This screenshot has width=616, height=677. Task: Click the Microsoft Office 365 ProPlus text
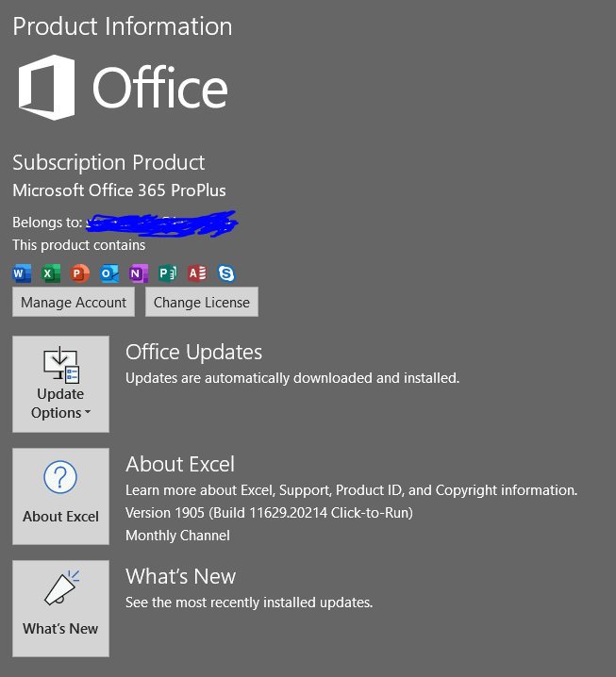tap(119, 190)
